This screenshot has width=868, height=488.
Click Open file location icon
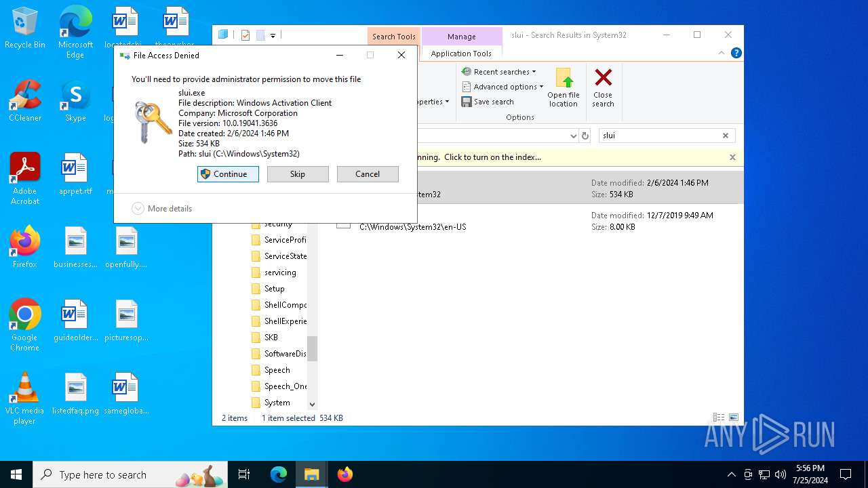[x=564, y=87]
